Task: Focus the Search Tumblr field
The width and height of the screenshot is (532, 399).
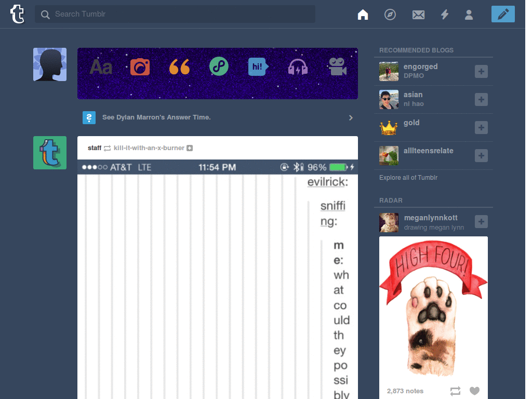Action: pyautogui.click(x=175, y=14)
